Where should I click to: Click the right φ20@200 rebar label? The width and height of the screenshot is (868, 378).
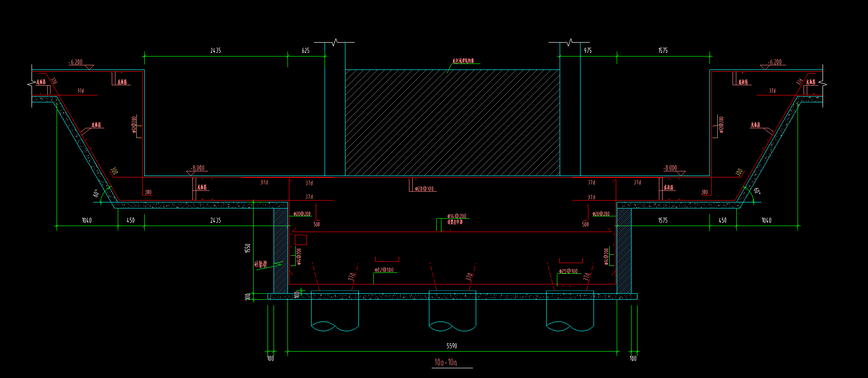click(x=601, y=214)
